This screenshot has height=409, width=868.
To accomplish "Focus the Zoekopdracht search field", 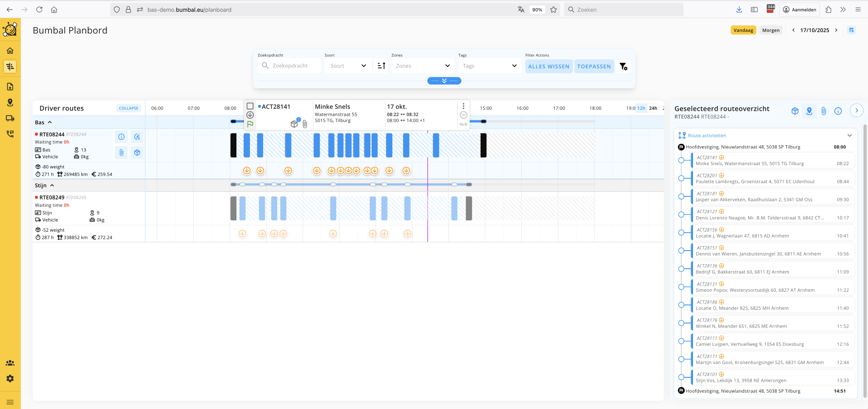I will pyautogui.click(x=295, y=66).
